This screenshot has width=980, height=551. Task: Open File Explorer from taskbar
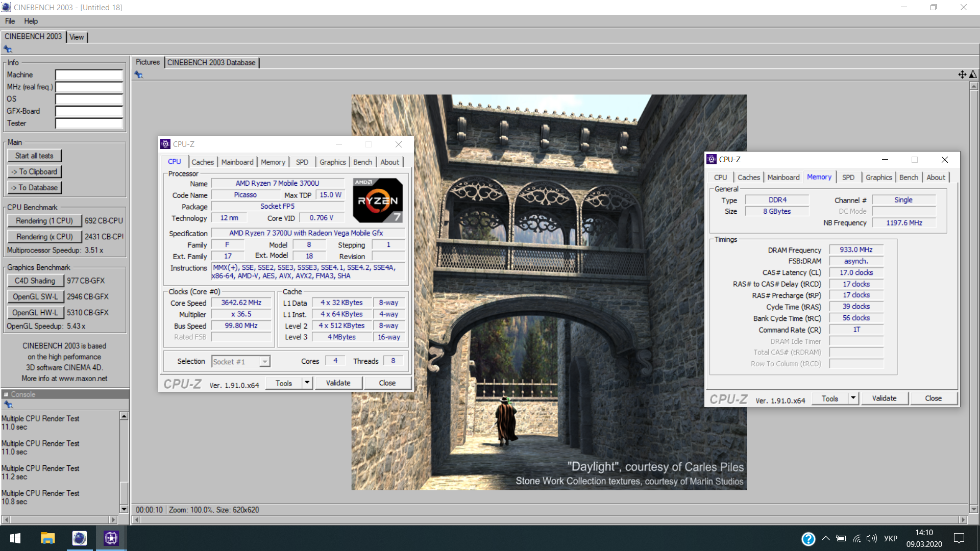47,538
